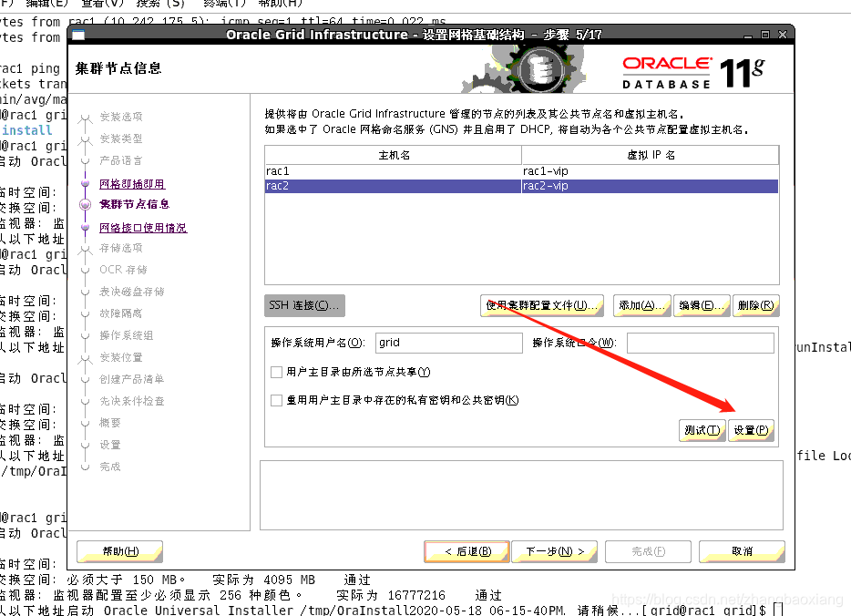Click the 完成 step in sidebar
Image resolution: width=851 pixels, height=616 pixels.
tap(110, 467)
